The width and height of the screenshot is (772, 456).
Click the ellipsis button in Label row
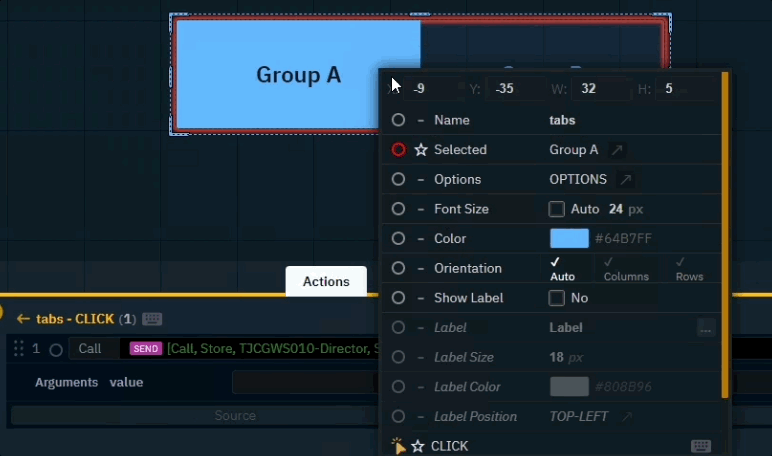705,328
